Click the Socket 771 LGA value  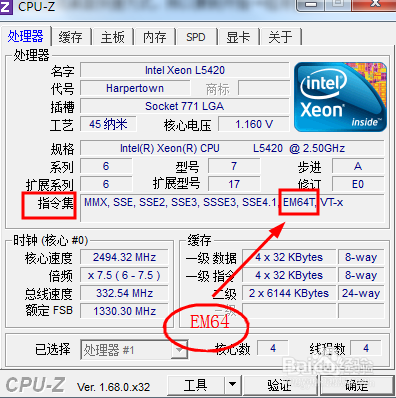pyautogui.click(x=185, y=106)
